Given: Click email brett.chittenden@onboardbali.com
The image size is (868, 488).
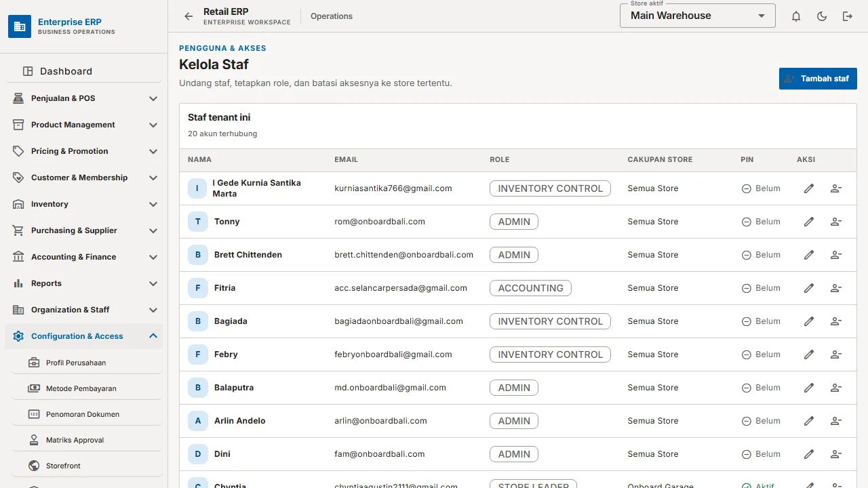Looking at the screenshot, I should point(403,255).
